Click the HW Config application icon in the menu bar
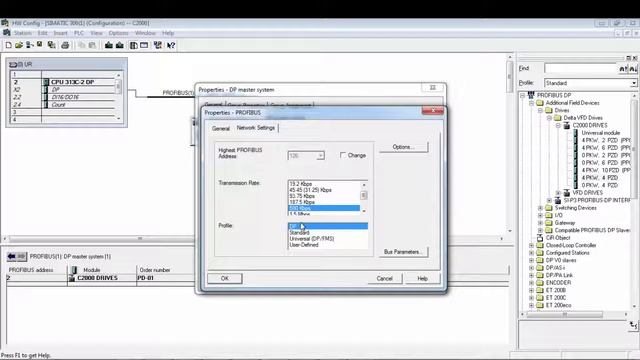 point(7,33)
